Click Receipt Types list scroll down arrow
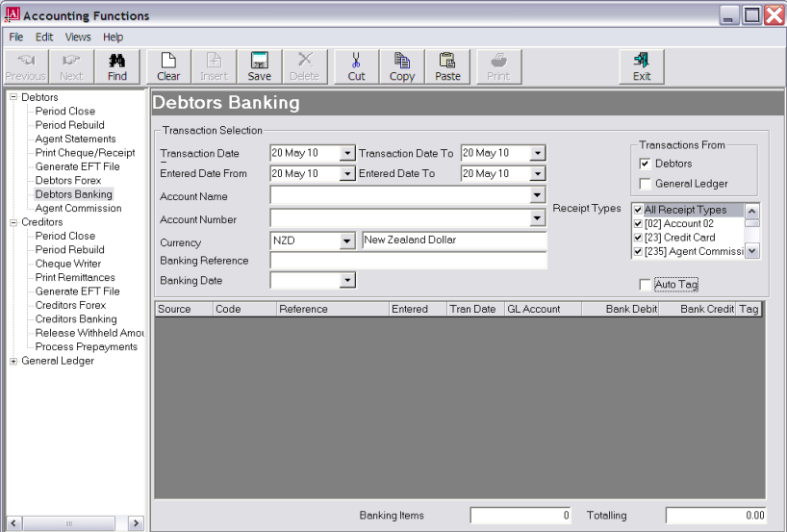Image resolution: width=787 pixels, height=532 pixels. 751,250
